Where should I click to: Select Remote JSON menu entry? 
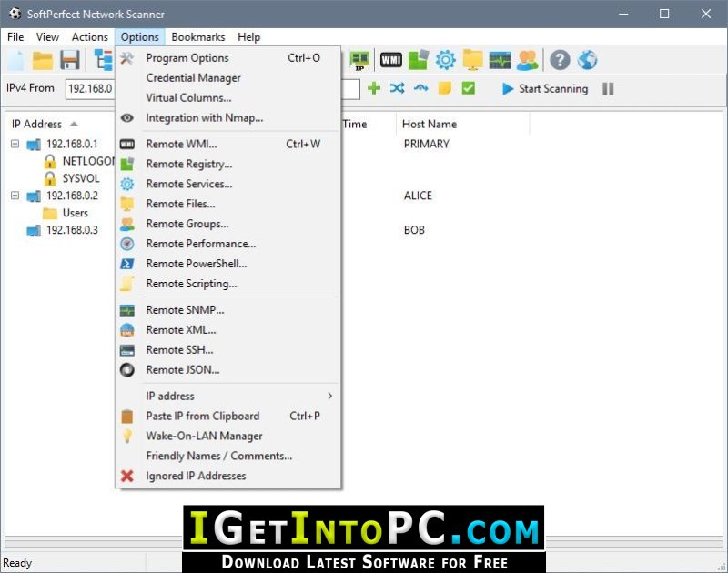coord(228,369)
